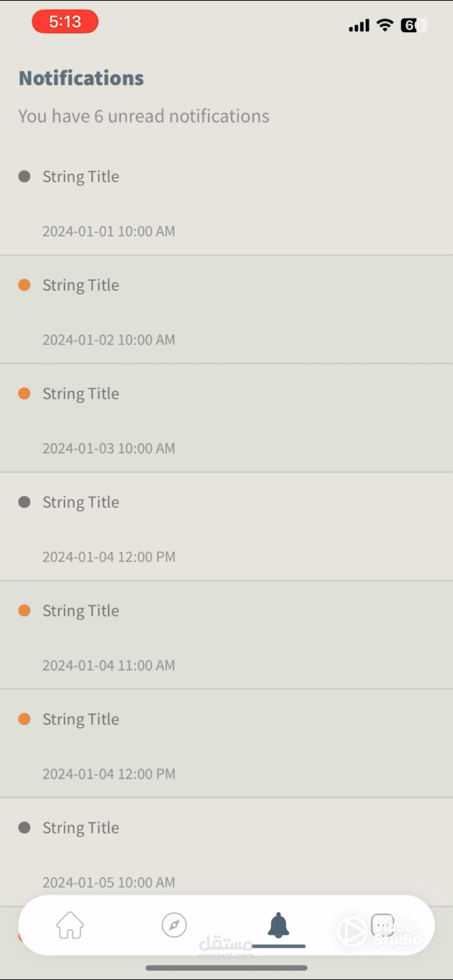Tap the cellular signal bars icon
This screenshot has height=980, width=453.
tap(359, 26)
